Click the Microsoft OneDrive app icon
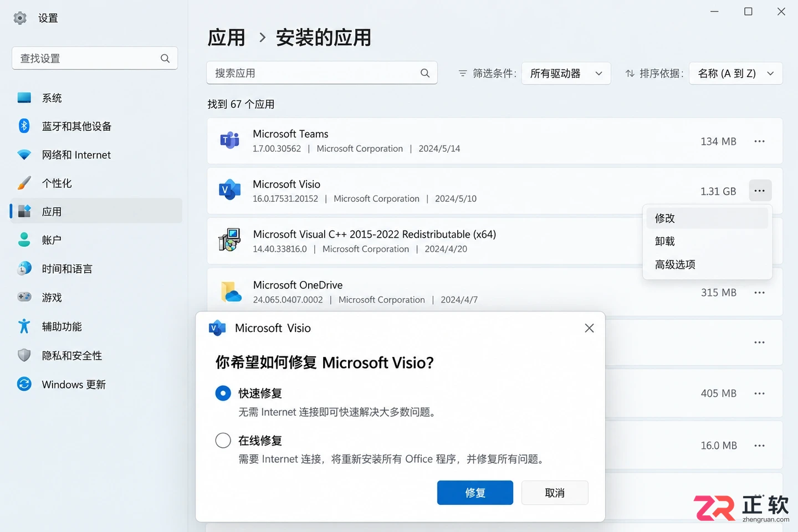 coord(231,291)
